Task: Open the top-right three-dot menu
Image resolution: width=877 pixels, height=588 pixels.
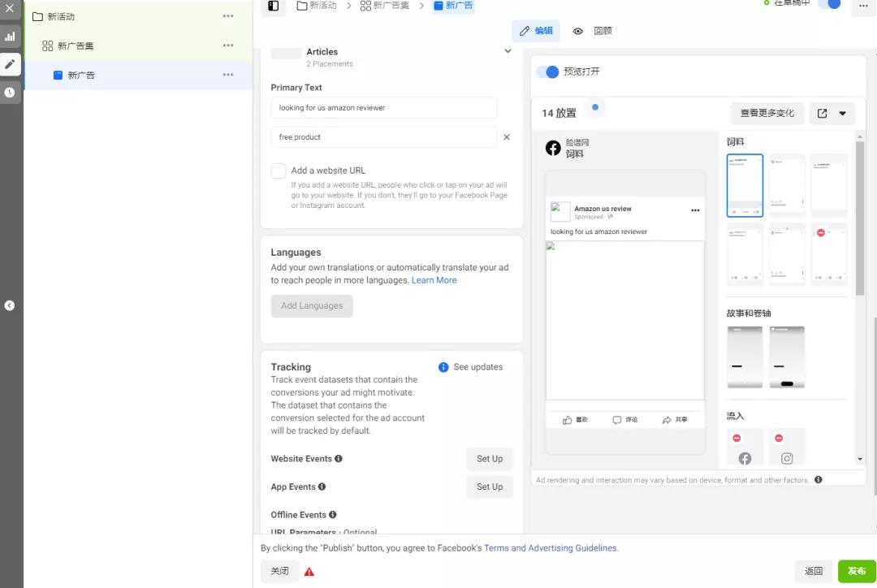Action: coord(863,6)
